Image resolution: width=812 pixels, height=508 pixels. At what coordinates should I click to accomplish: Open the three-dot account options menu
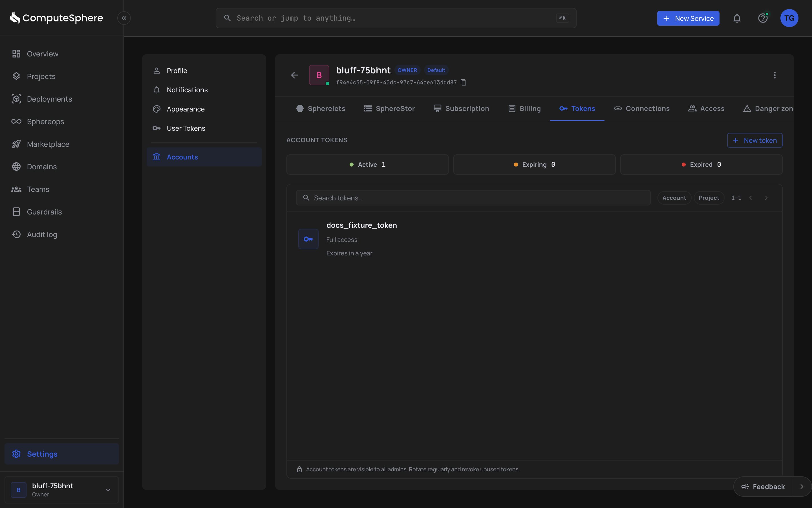tap(775, 75)
